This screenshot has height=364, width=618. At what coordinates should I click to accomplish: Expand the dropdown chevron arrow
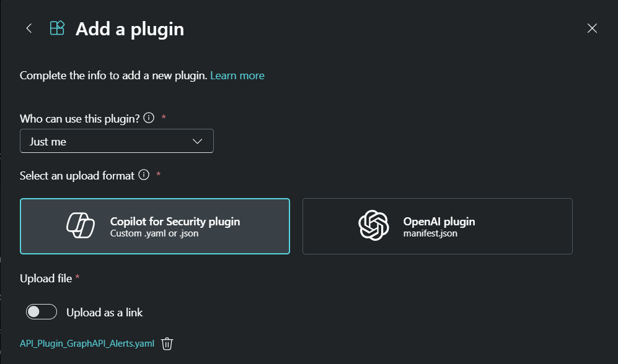pyautogui.click(x=198, y=141)
